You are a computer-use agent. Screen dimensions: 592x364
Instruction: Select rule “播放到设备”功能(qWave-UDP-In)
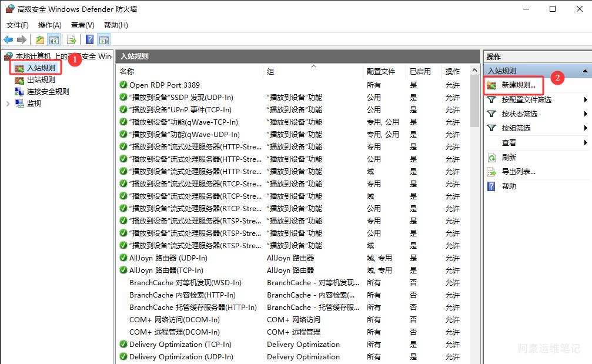pyautogui.click(x=185, y=135)
